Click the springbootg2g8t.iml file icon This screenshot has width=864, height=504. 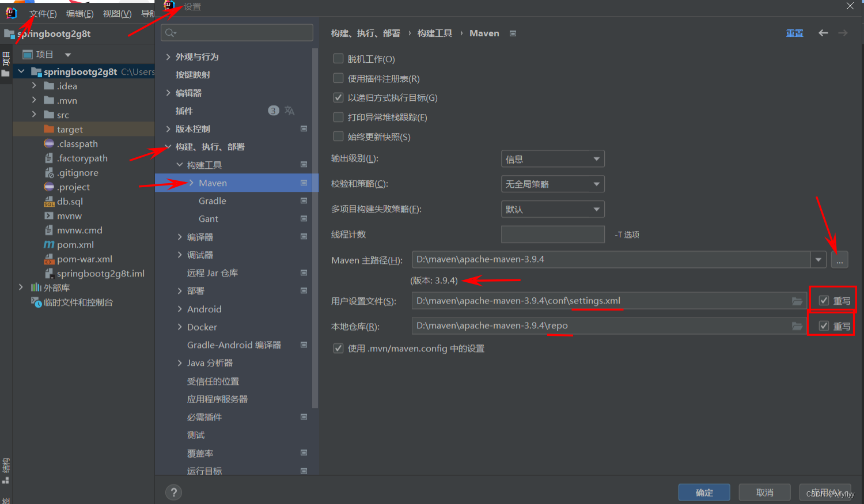coord(49,274)
